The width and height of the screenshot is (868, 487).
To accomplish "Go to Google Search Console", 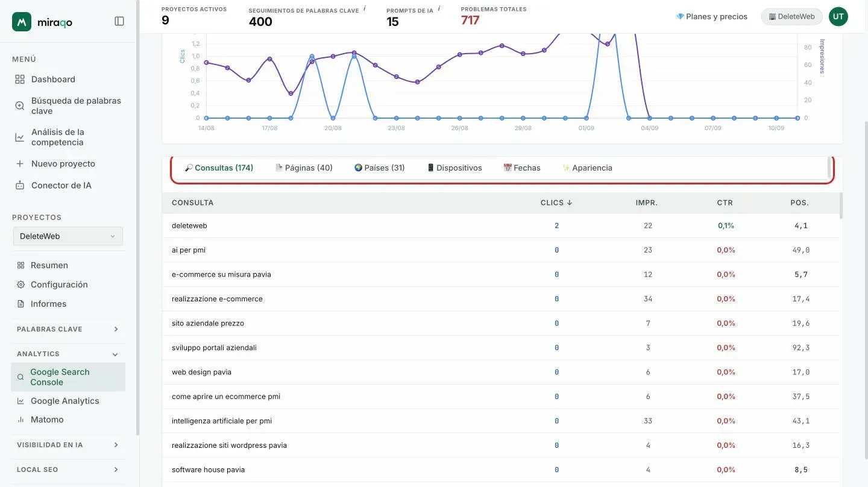I will 68,377.
